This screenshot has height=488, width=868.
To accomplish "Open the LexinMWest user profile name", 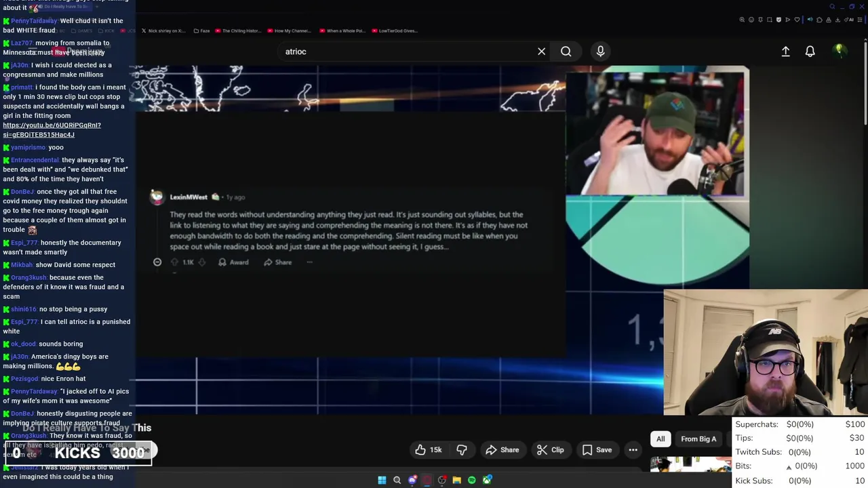I will coord(189,197).
